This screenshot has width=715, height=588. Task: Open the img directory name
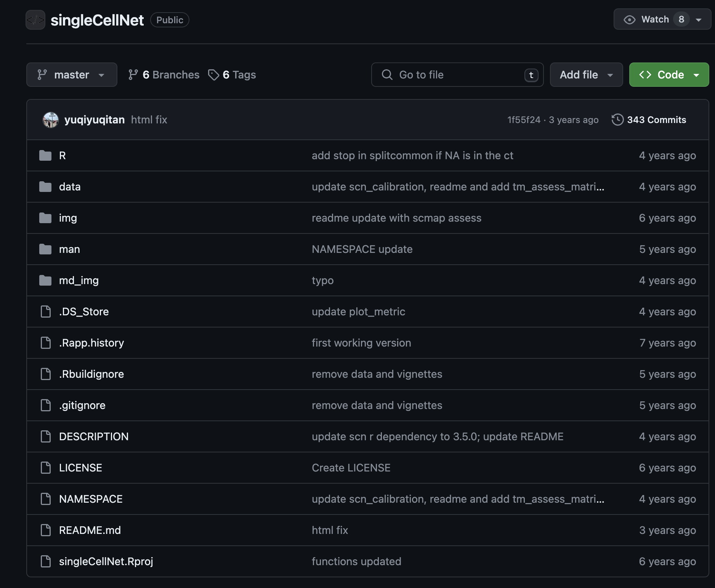(68, 218)
